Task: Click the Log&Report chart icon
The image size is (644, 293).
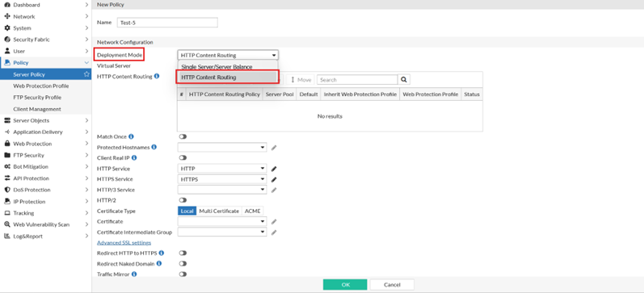Action: (6, 236)
